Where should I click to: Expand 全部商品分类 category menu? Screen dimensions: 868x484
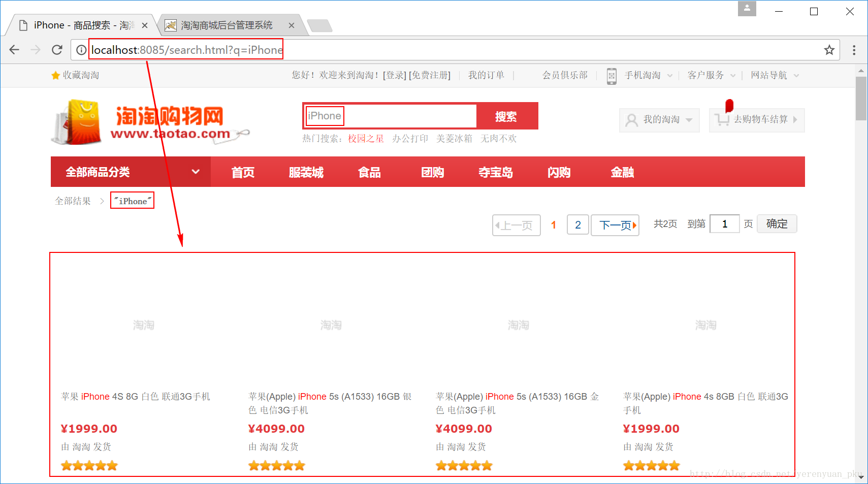tap(131, 172)
